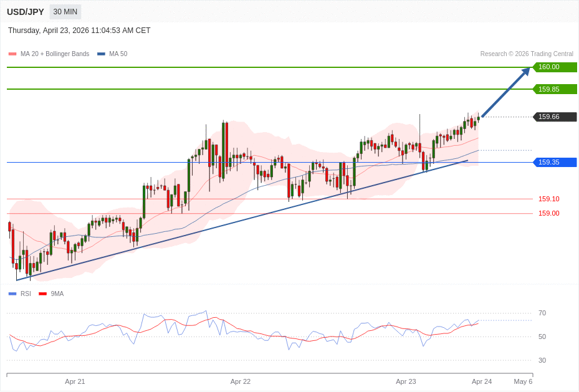Click the RSI 70 overbought level label
The height and width of the screenshot is (392, 579).
click(x=542, y=313)
